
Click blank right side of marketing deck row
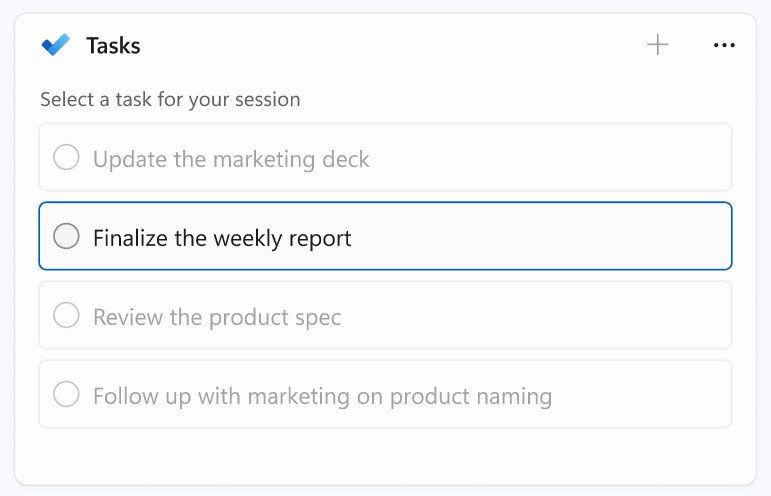pos(600,158)
